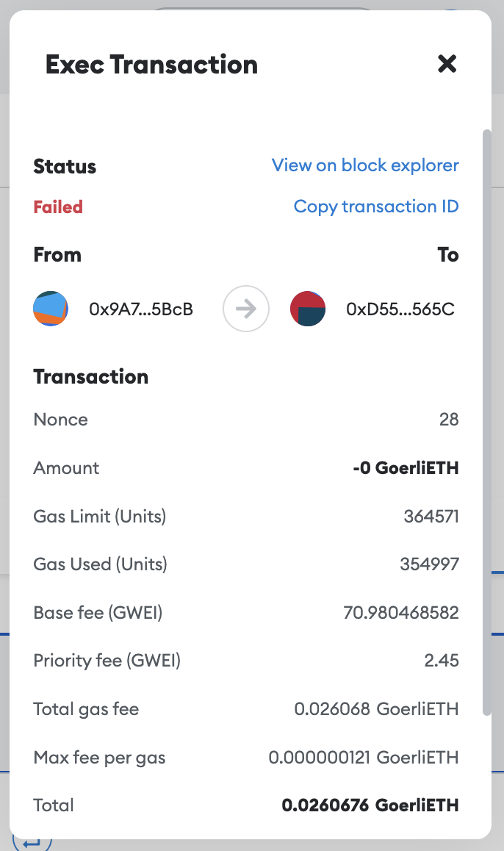504x851 pixels.
Task: Click the bold Total 0.0260676 GoerliETH
Action: tap(370, 805)
